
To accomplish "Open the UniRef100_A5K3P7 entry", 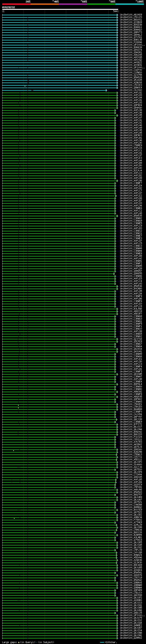I will pos(131,314).
